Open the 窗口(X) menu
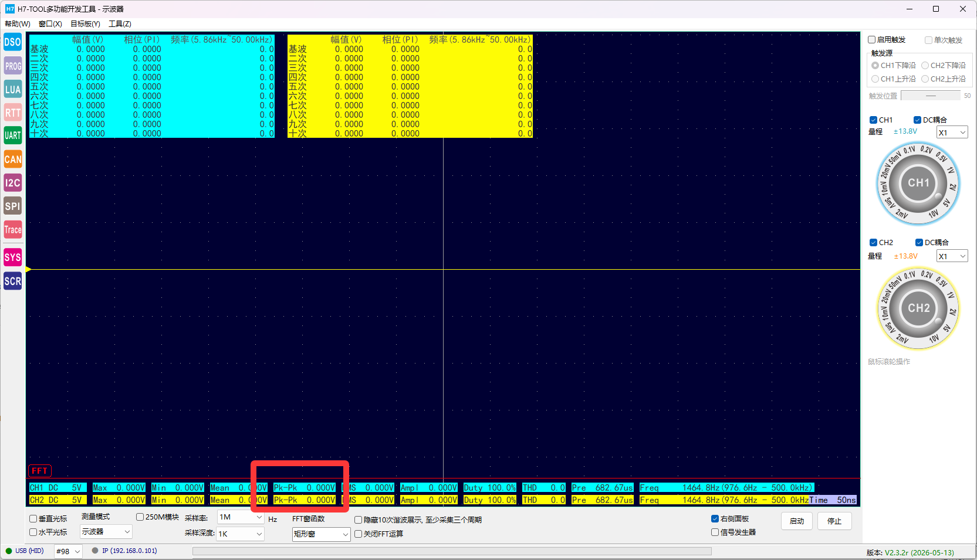Image resolution: width=977 pixels, height=560 pixels. coord(50,24)
